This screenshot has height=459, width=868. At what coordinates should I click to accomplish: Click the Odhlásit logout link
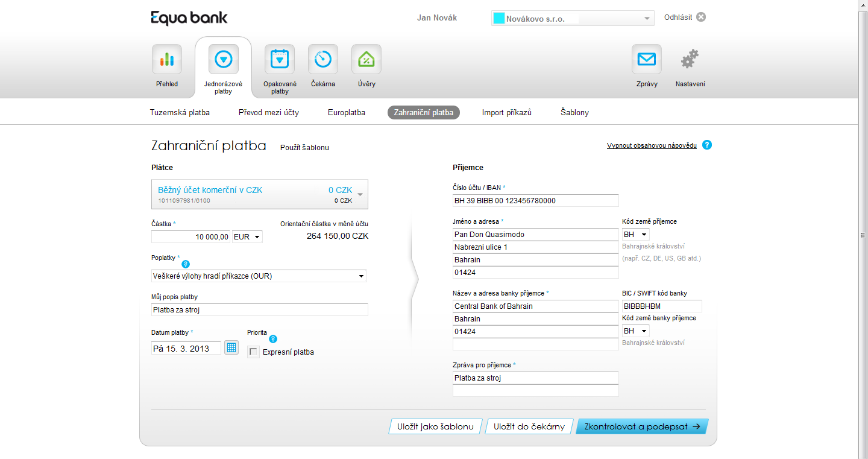point(678,17)
